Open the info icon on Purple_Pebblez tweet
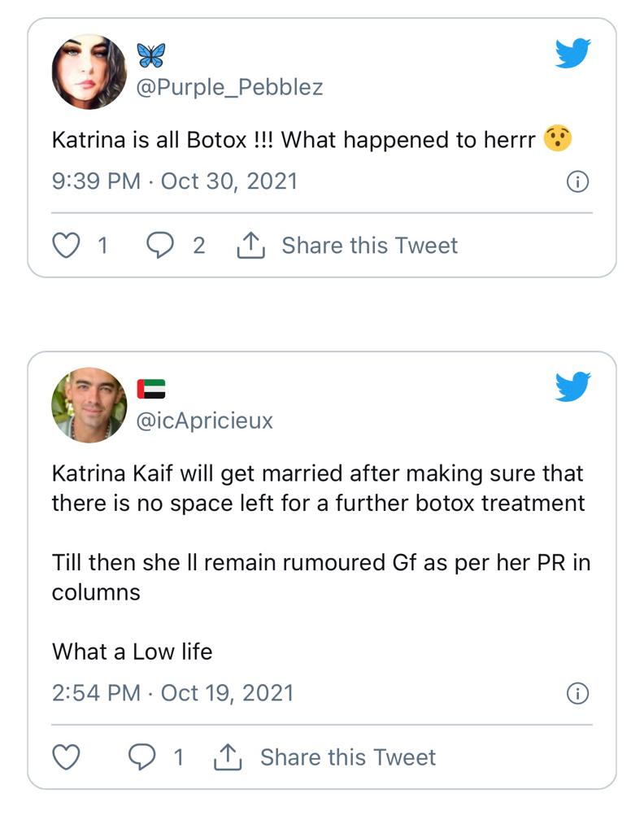 pos(577,182)
